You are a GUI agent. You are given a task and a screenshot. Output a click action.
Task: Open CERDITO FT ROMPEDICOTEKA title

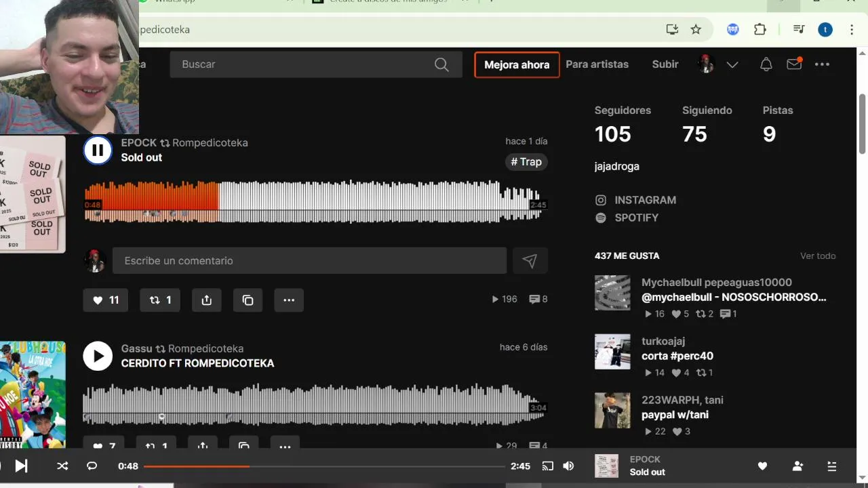pos(197,363)
